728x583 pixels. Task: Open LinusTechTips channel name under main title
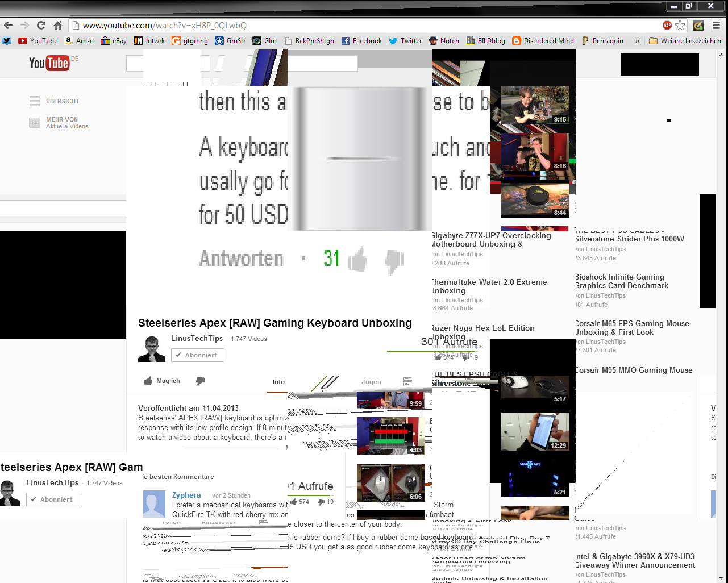tap(197, 338)
